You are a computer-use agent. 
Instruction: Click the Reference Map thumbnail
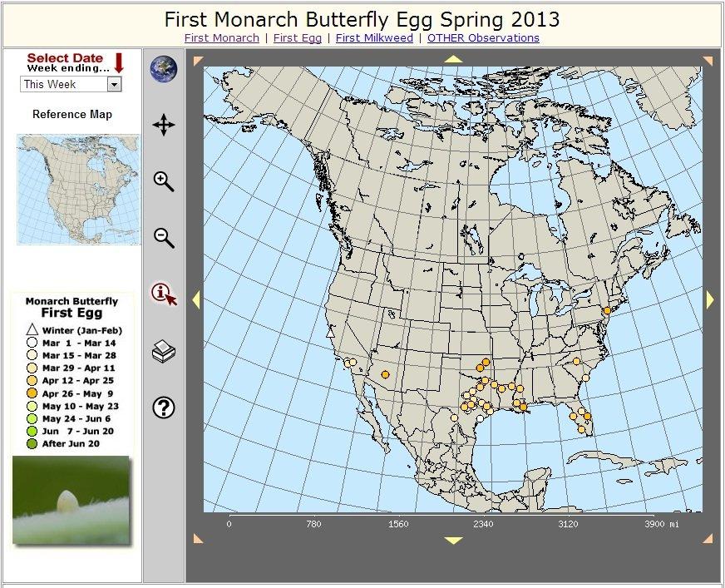[x=78, y=190]
